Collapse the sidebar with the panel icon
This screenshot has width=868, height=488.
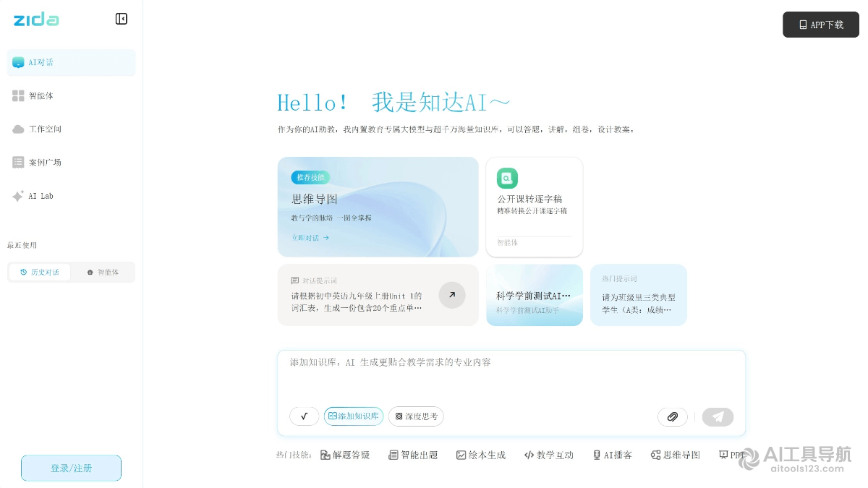(122, 19)
